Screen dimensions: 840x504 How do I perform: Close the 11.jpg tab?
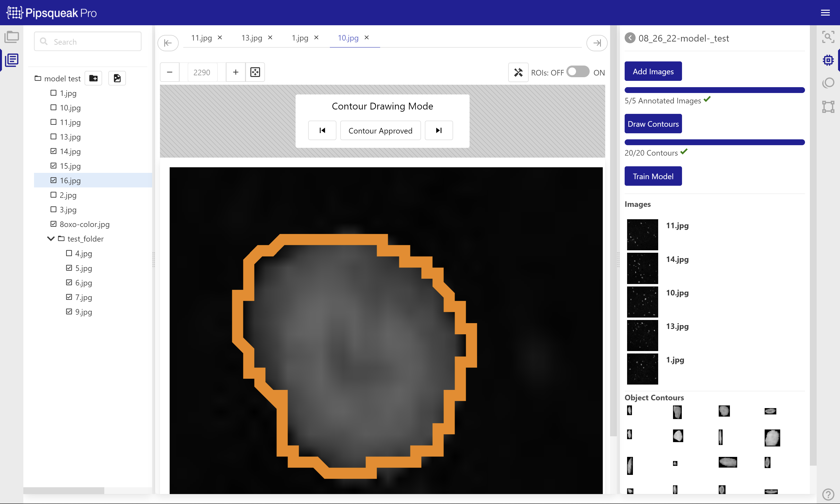(220, 38)
